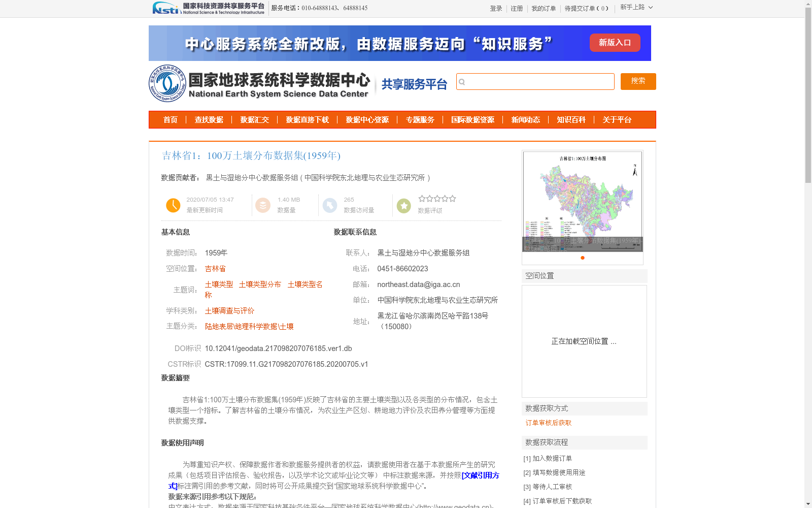The width and height of the screenshot is (812, 508).
Task: Open 数据汇交 menu item
Action: [255, 120]
